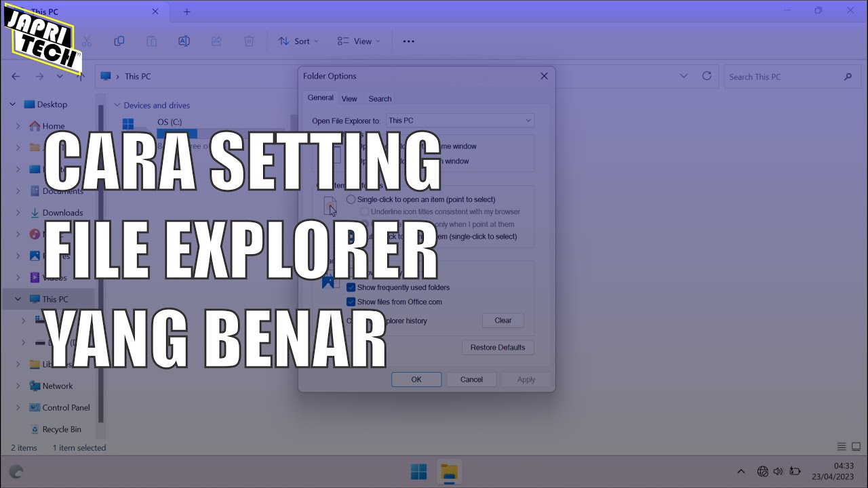Expand the Home node chevron
The image size is (868, 488).
18,126
